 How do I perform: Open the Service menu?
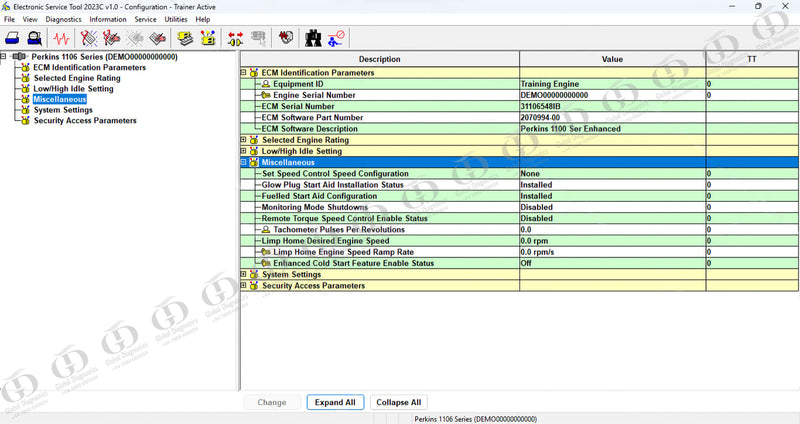point(145,19)
